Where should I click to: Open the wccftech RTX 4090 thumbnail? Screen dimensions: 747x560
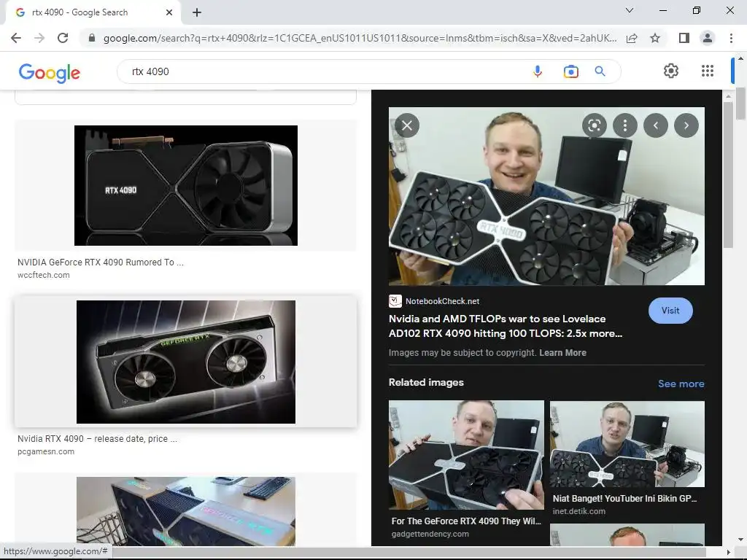pos(186,186)
